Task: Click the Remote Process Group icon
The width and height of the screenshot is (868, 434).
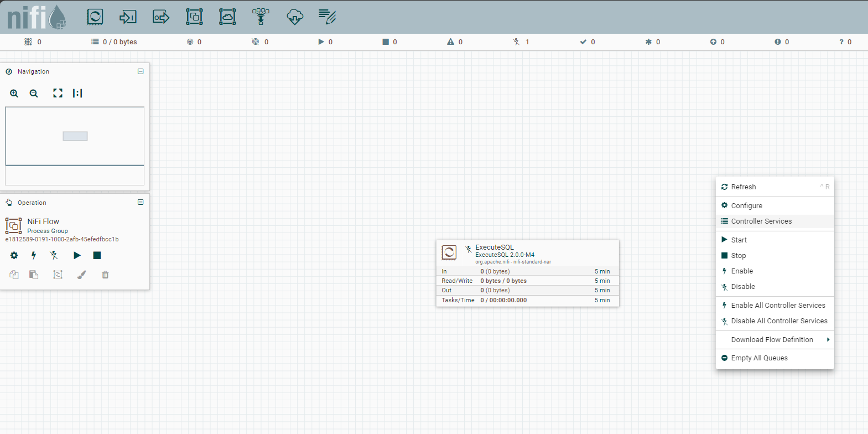Action: (227, 17)
